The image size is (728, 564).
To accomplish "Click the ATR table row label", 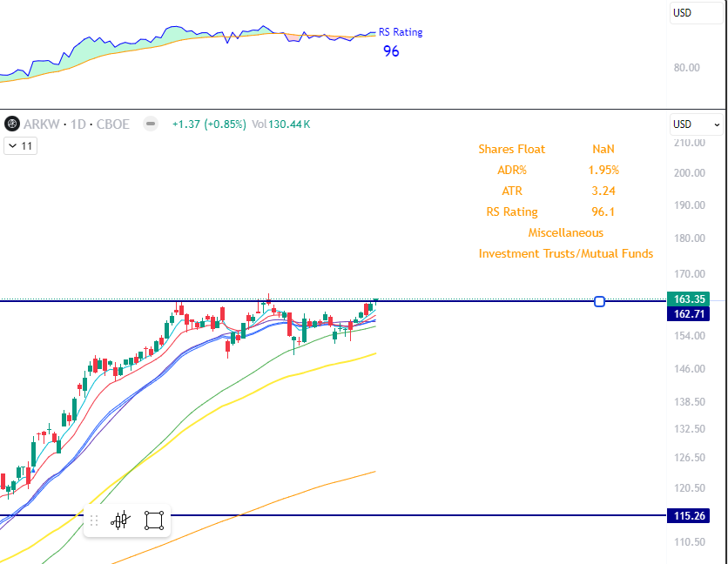I will [512, 191].
